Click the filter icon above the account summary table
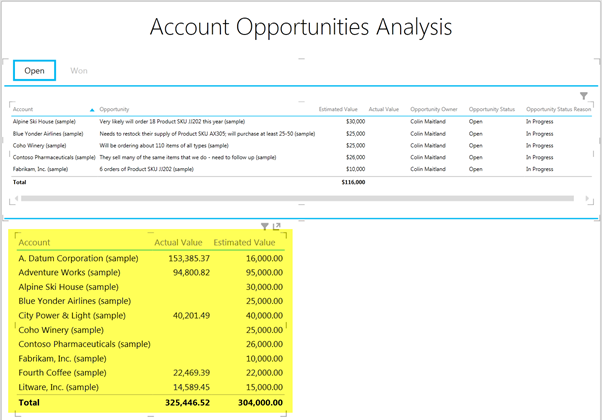The height and width of the screenshot is (420, 602). pyautogui.click(x=264, y=227)
